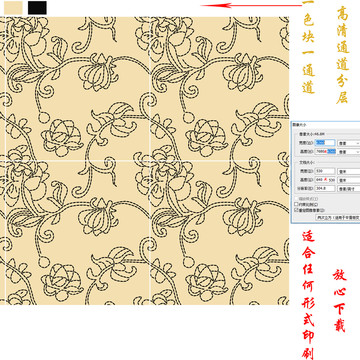Click the pixel dimensions height field
The height and width of the screenshot is (360, 360).
325,151
